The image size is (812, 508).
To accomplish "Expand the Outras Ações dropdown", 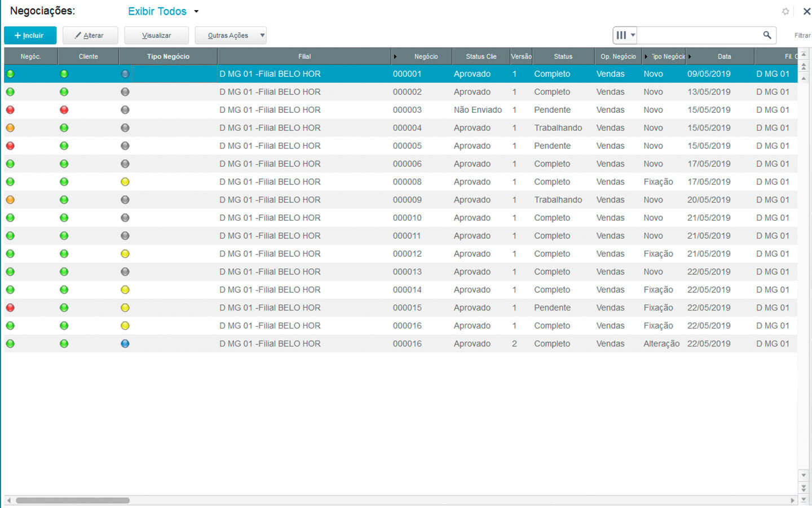I will (x=262, y=36).
